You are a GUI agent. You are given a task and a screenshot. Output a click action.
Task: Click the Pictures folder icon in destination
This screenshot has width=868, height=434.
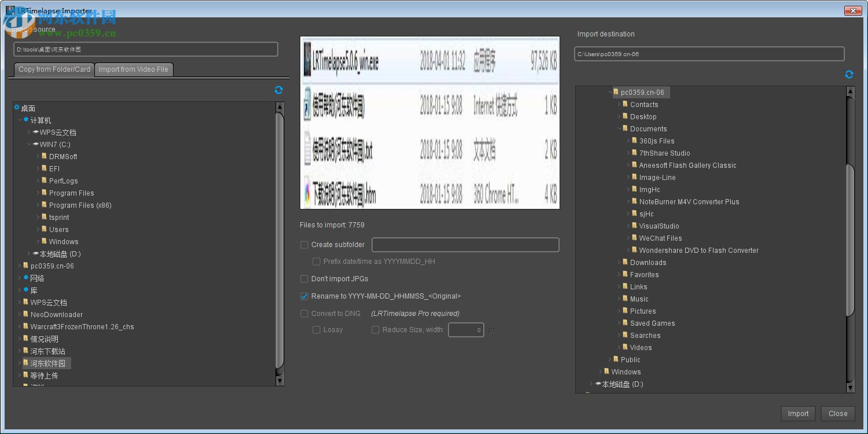pyautogui.click(x=626, y=311)
